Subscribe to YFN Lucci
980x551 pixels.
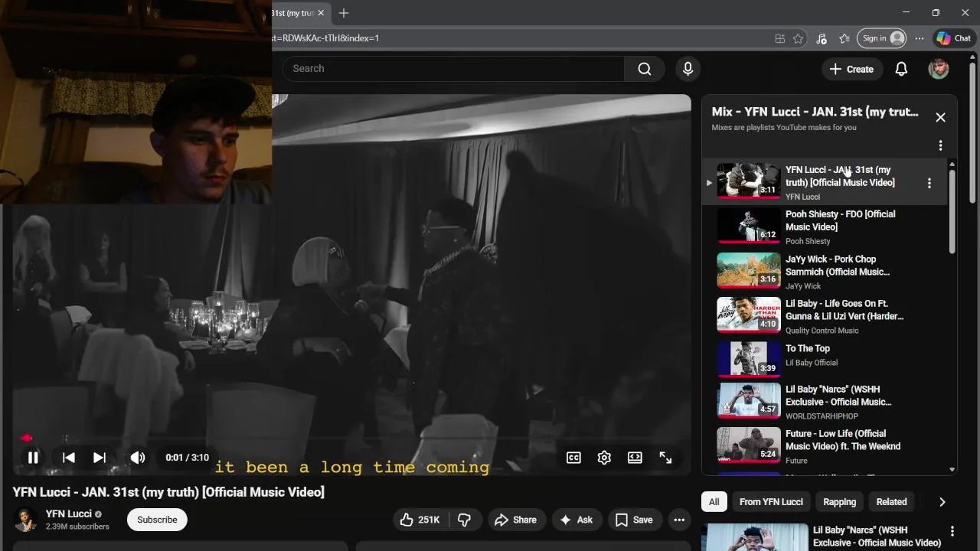coord(157,520)
